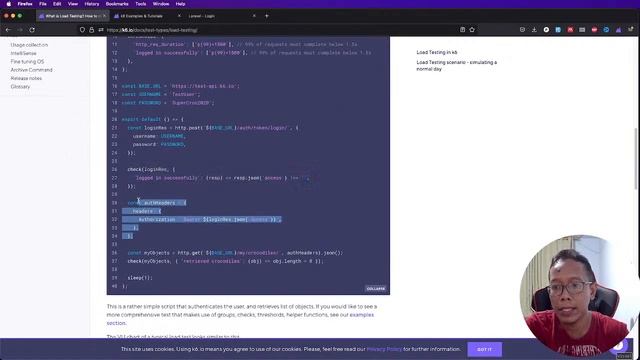Open the tracking protection shield icon

(82, 30)
